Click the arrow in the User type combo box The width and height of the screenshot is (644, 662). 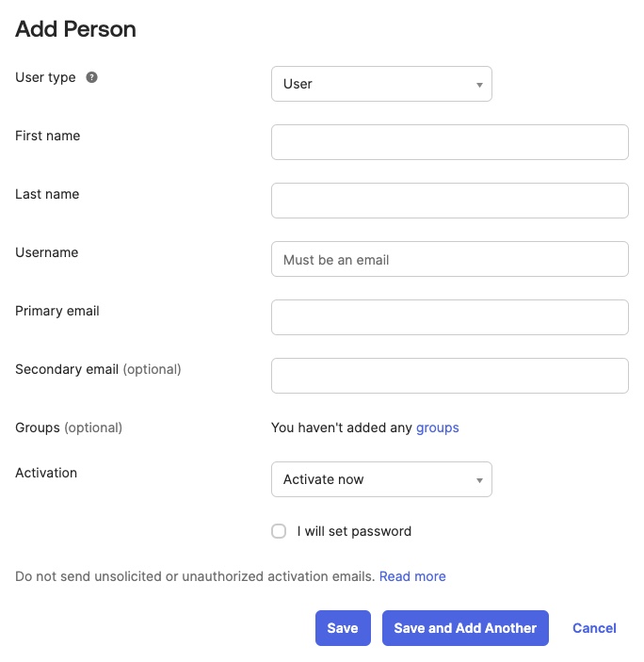[479, 85]
